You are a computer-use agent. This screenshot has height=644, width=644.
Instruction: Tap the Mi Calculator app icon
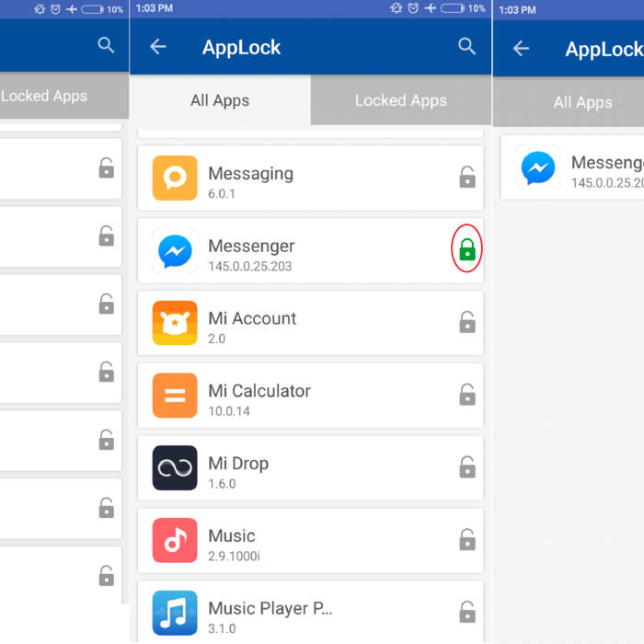tap(175, 396)
